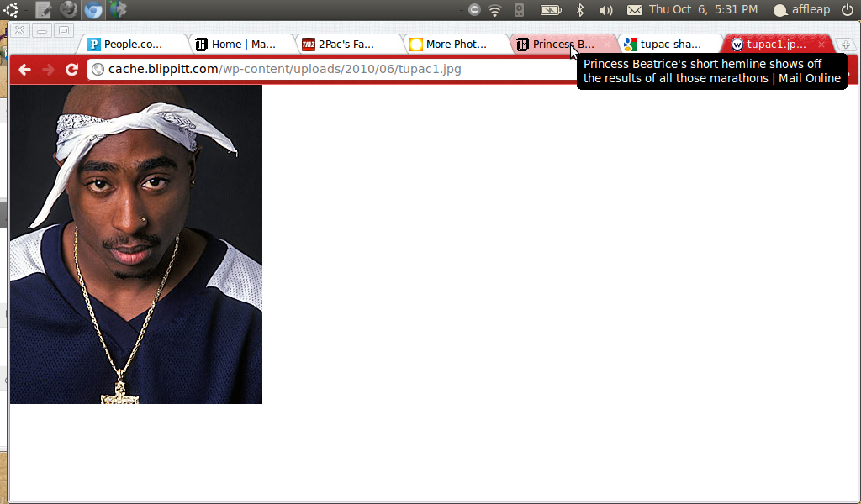Open the affleap user menu
The width and height of the screenshot is (861, 504).
click(801, 10)
